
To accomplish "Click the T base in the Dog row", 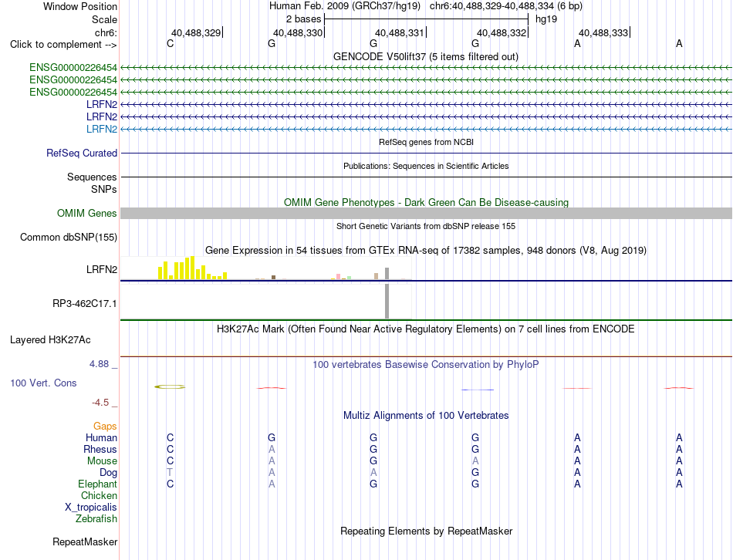I will [170, 473].
